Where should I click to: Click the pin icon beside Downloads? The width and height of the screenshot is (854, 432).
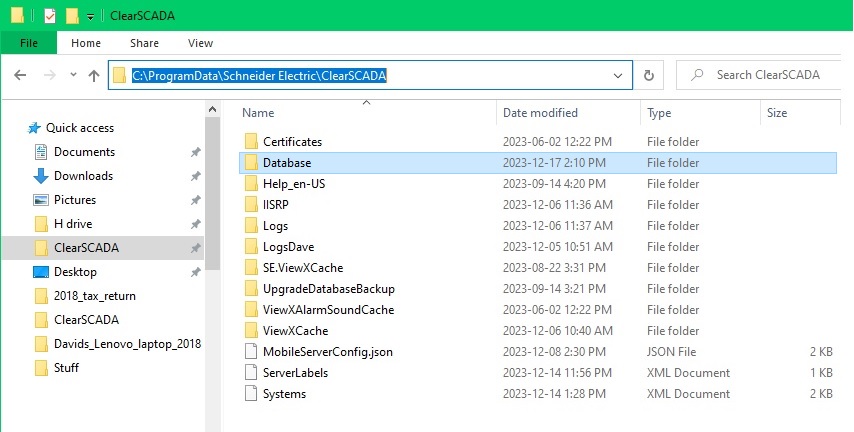click(x=196, y=176)
